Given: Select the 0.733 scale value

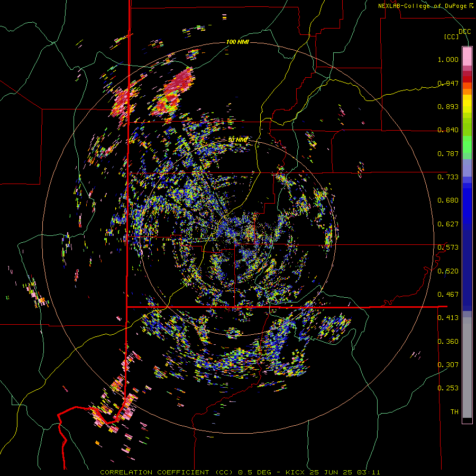Looking at the screenshot, I should point(448,177).
